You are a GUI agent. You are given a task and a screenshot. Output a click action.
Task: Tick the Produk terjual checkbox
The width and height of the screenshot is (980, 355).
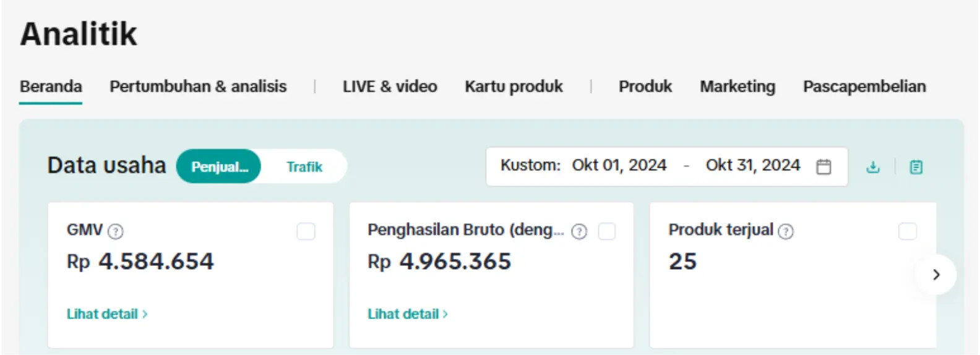pos(907,231)
